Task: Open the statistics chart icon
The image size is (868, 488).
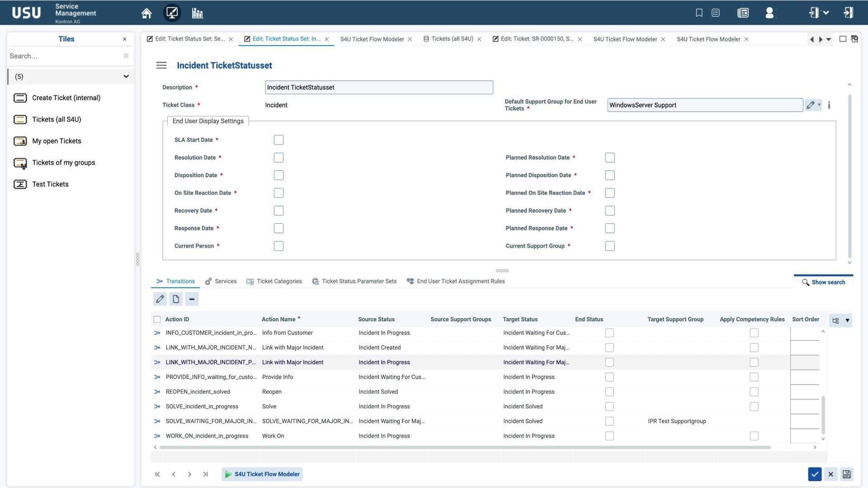Action: click(198, 13)
